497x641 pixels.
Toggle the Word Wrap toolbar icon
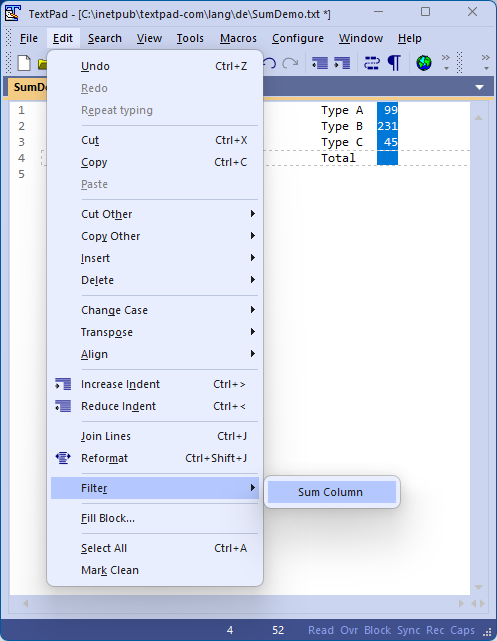[x=372, y=63]
